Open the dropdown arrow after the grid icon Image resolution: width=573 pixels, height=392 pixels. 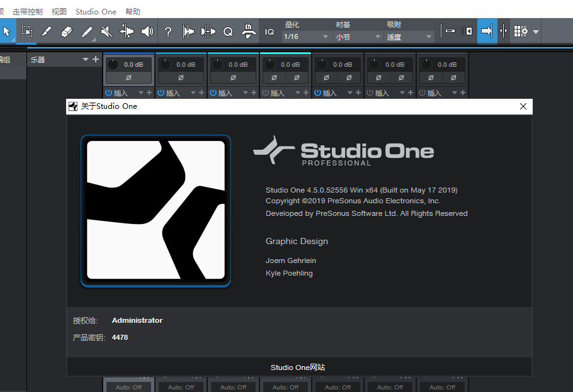[x=536, y=32]
